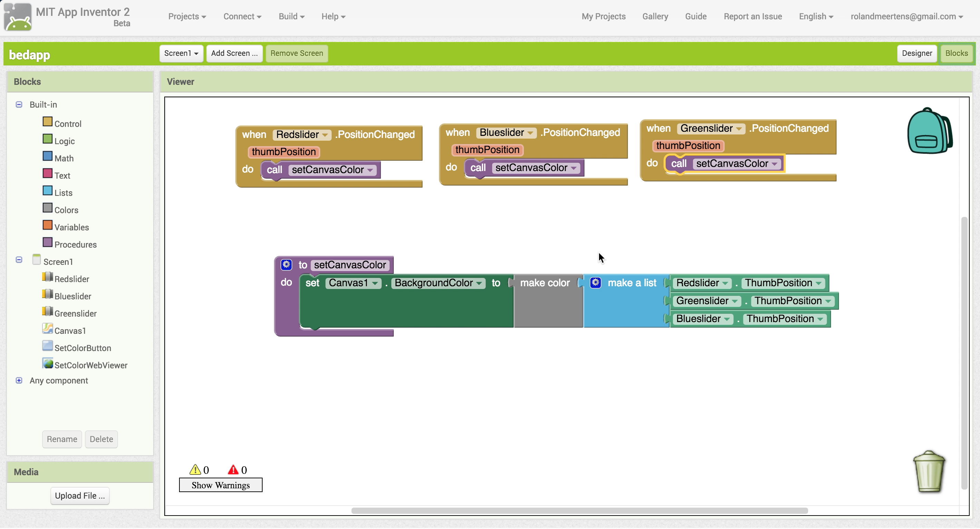Click the yellow warning triangle icon
The width and height of the screenshot is (980, 529).
[195, 470]
